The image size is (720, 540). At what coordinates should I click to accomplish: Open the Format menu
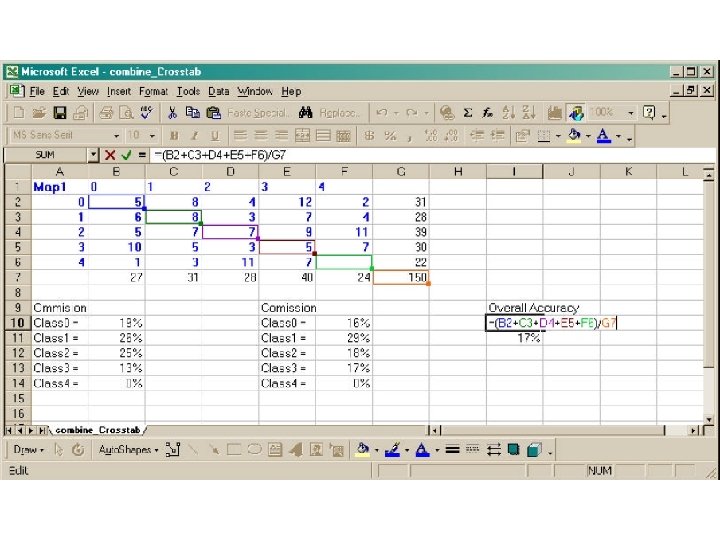click(x=153, y=91)
